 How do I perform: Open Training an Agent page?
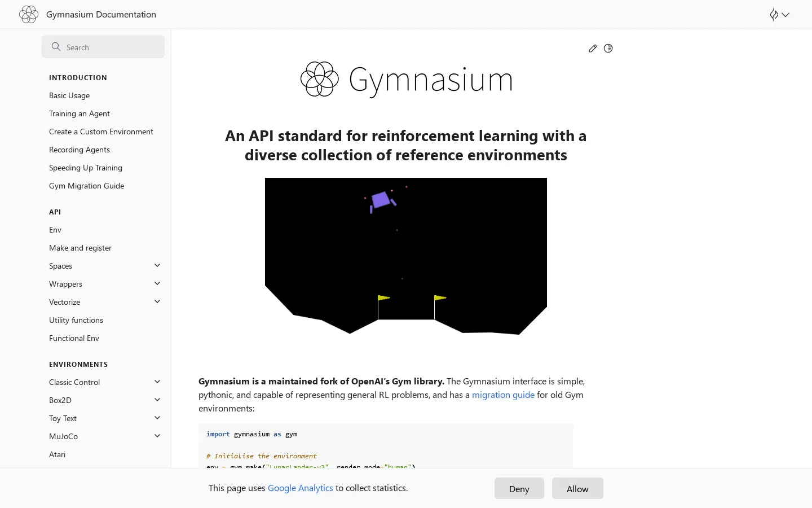(80, 113)
